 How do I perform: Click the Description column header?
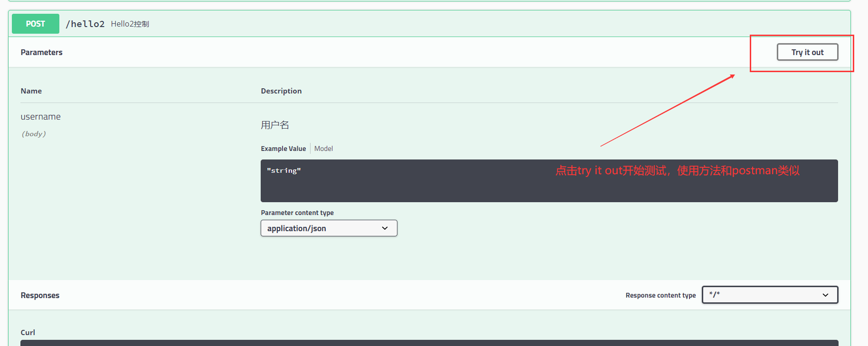pyautogui.click(x=281, y=91)
